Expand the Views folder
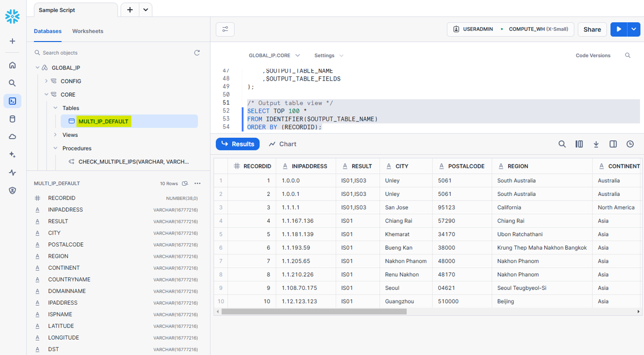 [x=56, y=135]
